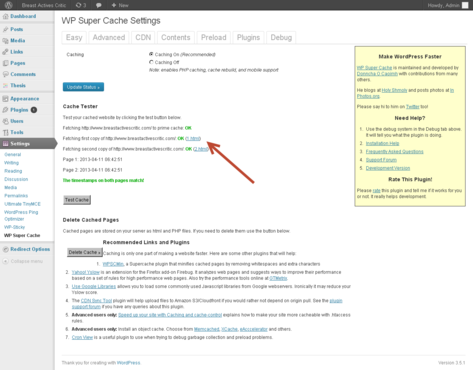Click the Test Cache button
Screen dimensions: 473x370
point(77,200)
